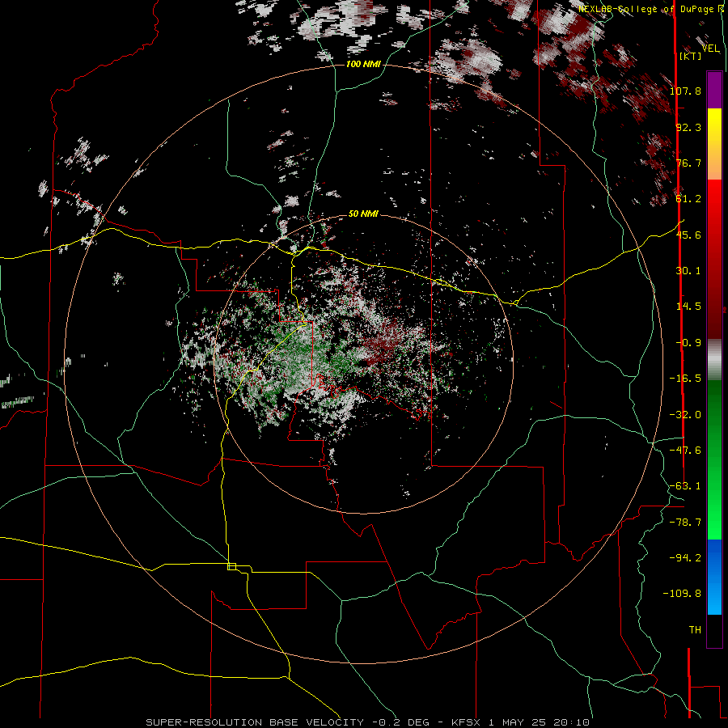Click the VEL legend title
Screen dimensions: 728x728
tap(710, 49)
